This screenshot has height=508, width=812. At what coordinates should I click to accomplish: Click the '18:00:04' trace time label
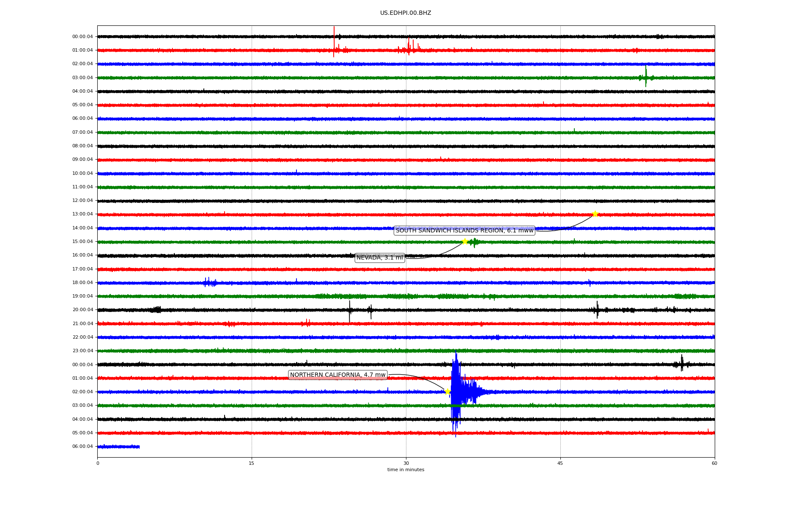tap(82, 282)
